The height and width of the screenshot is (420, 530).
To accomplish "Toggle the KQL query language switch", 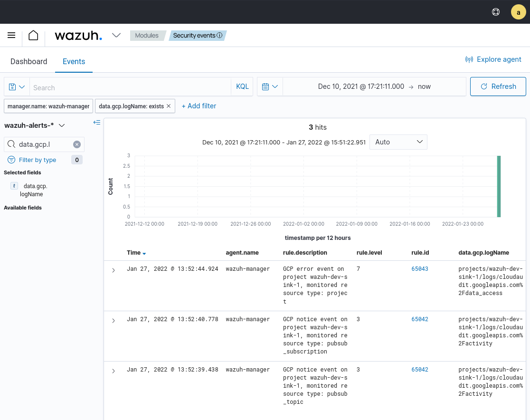I will tap(242, 86).
